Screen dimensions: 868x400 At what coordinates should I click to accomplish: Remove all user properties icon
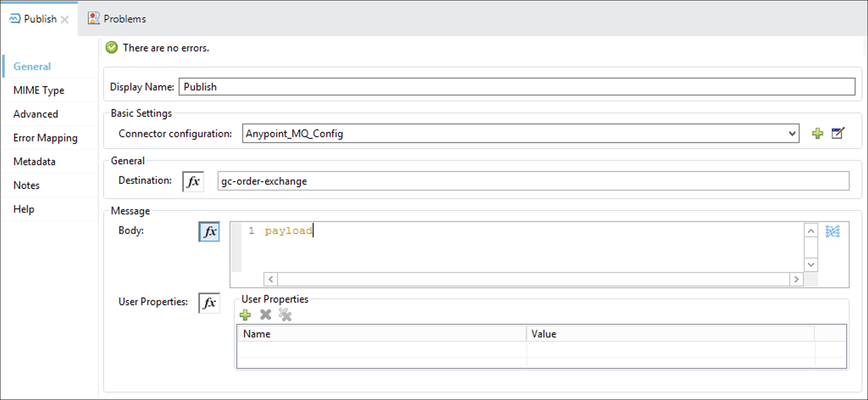click(285, 315)
